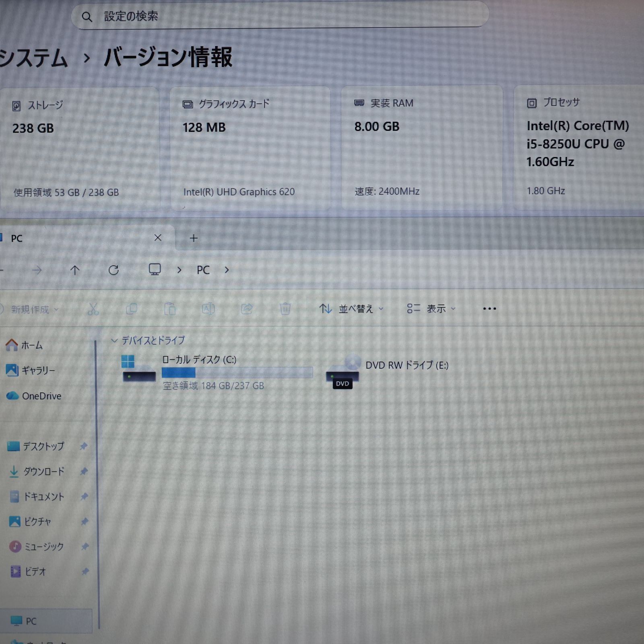Click the Copy icon in the toolbar
644x644 pixels.
click(x=132, y=309)
